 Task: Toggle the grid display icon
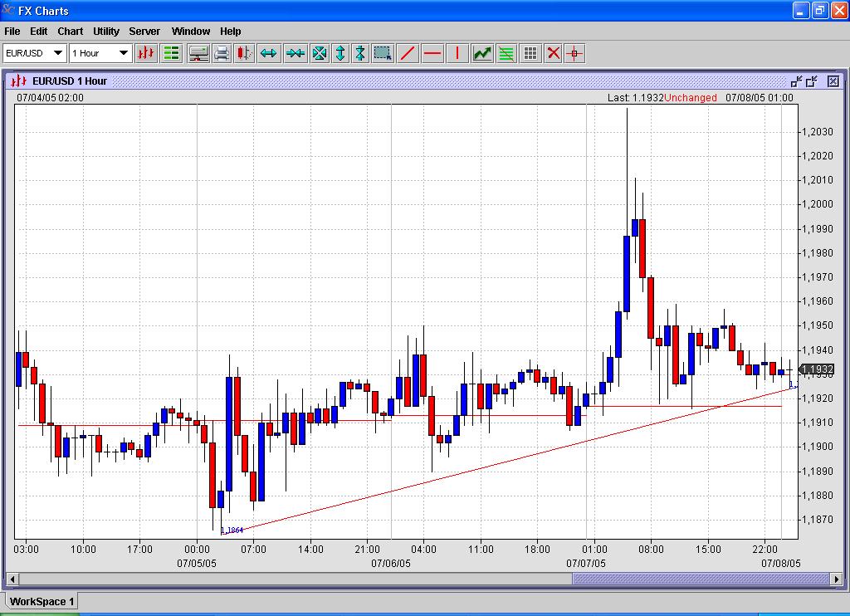point(530,53)
